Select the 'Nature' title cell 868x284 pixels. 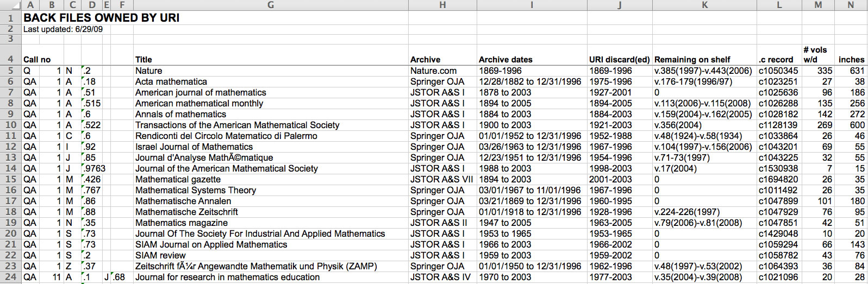pyautogui.click(x=149, y=71)
